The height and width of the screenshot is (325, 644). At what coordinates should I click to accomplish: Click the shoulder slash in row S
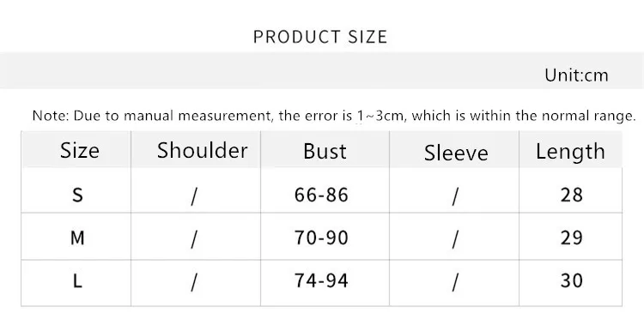coord(194,196)
